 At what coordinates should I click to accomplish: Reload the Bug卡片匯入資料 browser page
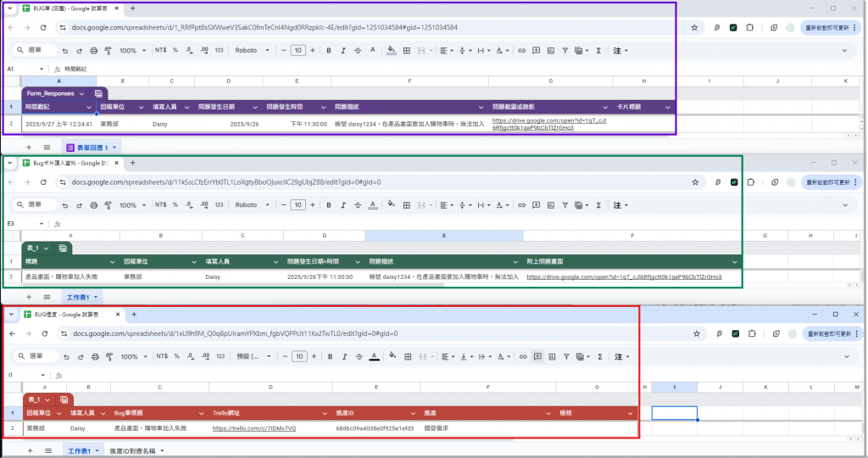43,182
